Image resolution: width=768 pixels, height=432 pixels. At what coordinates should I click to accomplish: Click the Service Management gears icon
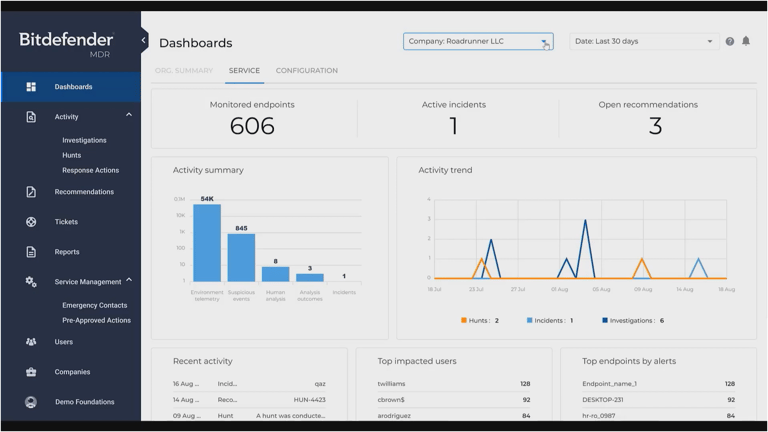[31, 282]
